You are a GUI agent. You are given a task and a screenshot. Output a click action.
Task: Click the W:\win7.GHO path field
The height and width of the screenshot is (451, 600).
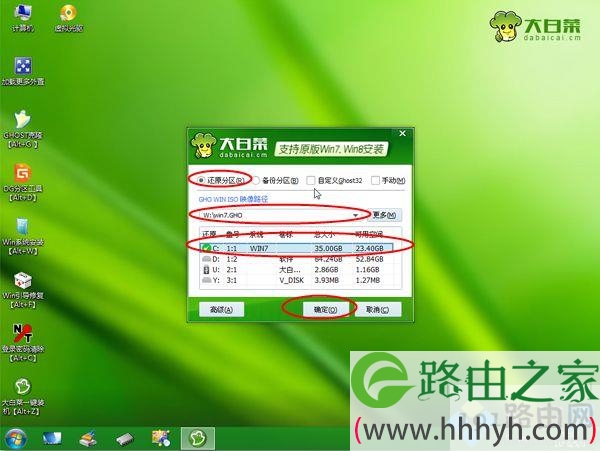[280, 215]
